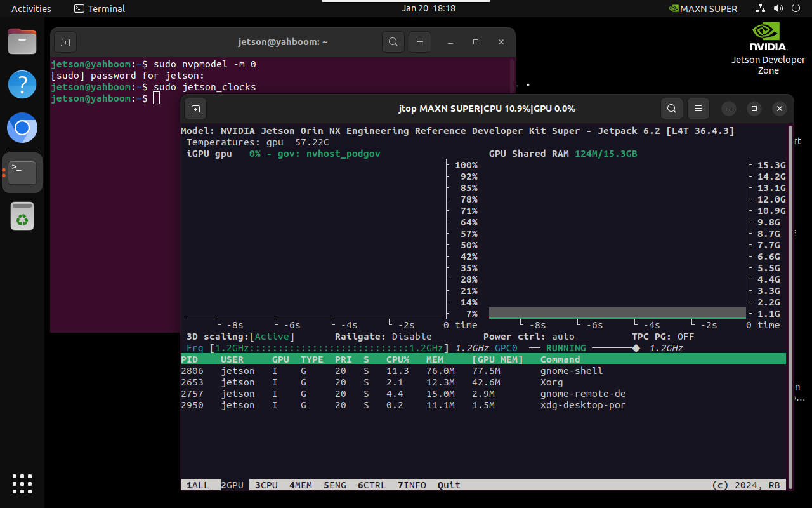Open network status icon in top bar
The height and width of the screenshot is (508, 812).
tap(761, 9)
